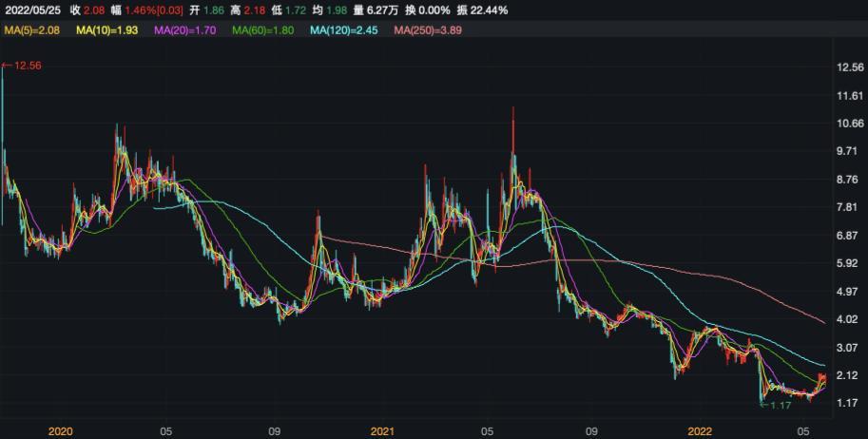Click the 05 label after 2021 on time axis
The image size is (868, 439).
point(487,430)
